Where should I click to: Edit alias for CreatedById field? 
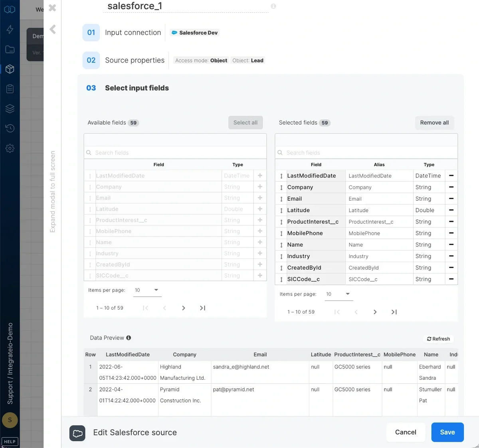tap(379, 268)
